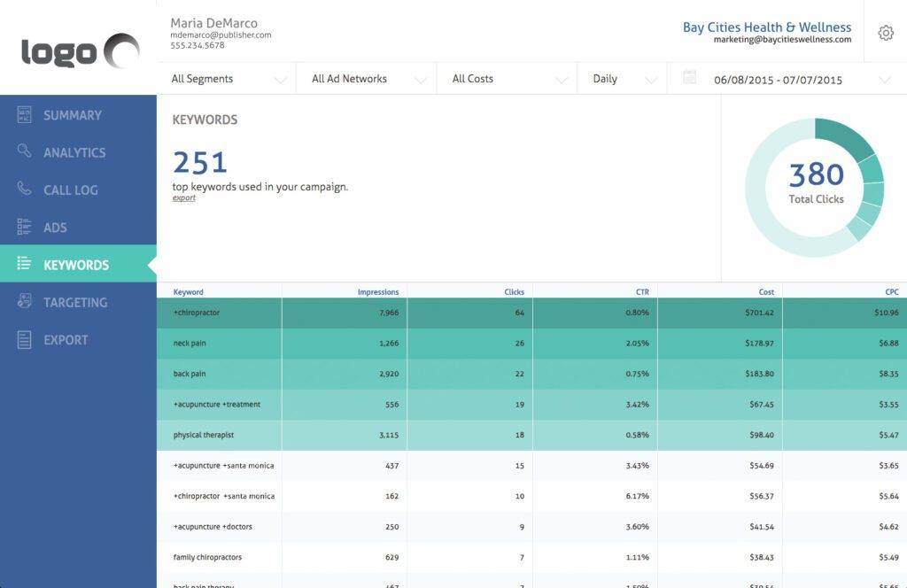Click the Ads list icon
Viewport: 907px width, 588px height.
coord(24,227)
